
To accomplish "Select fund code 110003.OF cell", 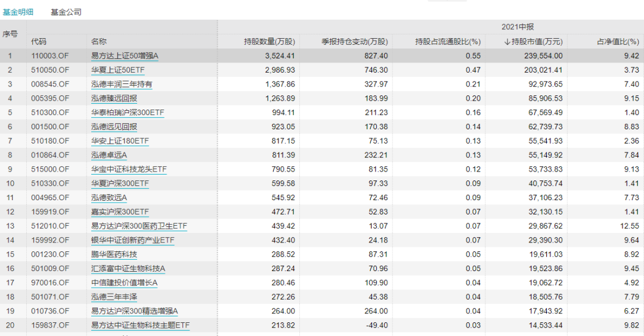I will [50, 56].
